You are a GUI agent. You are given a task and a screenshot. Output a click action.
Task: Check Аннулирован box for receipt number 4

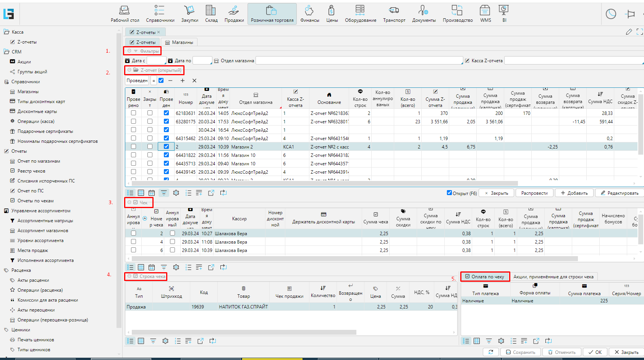[133, 242]
